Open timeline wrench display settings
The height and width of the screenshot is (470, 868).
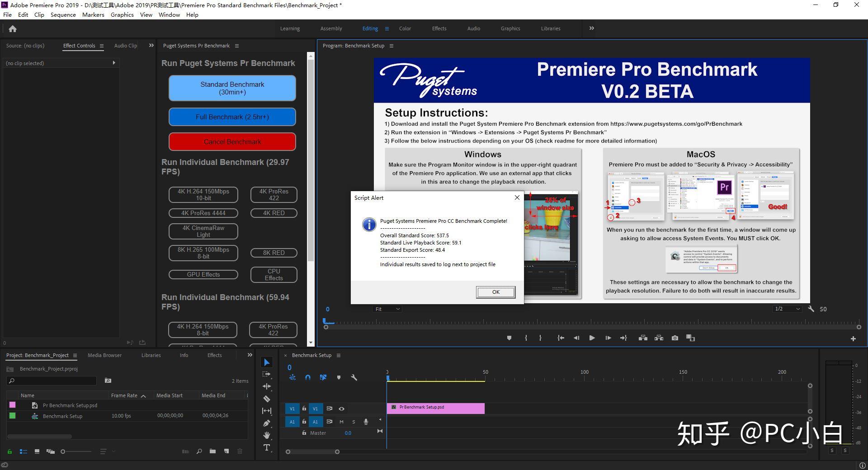pos(354,377)
